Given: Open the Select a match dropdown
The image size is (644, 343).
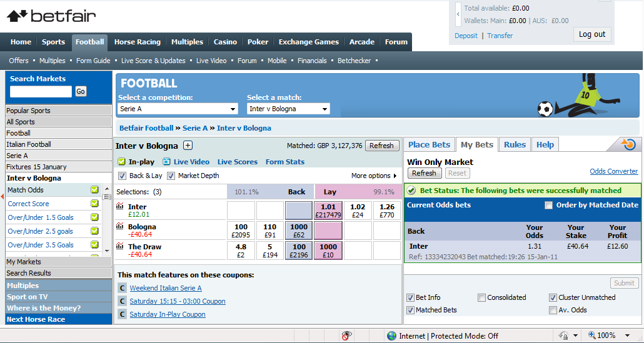Looking at the screenshot, I should (288, 109).
